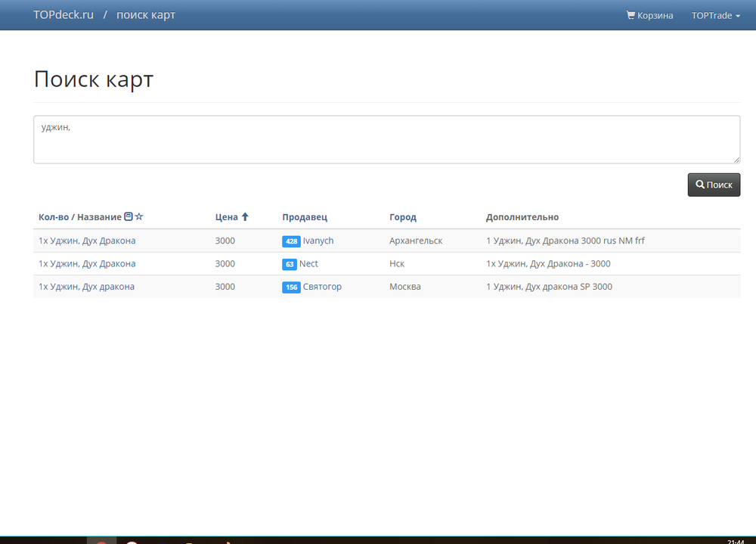
Task: Click the card icon beside Название header
Action: 129,217
